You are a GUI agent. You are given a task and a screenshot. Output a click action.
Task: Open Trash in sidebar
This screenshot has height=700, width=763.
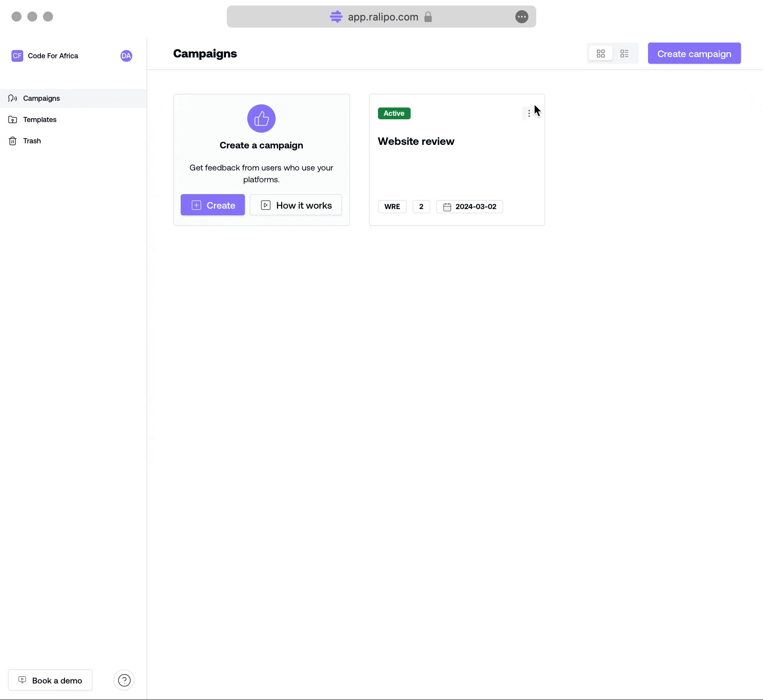click(x=31, y=141)
